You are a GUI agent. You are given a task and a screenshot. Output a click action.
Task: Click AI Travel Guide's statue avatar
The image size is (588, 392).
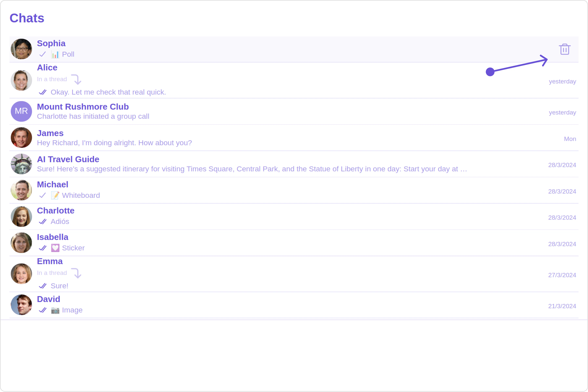click(x=21, y=164)
